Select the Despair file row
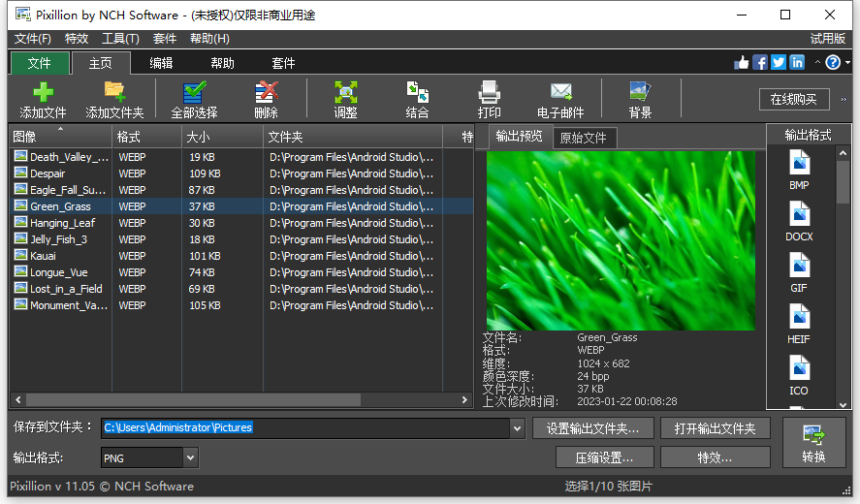860x504 pixels. [x=241, y=173]
